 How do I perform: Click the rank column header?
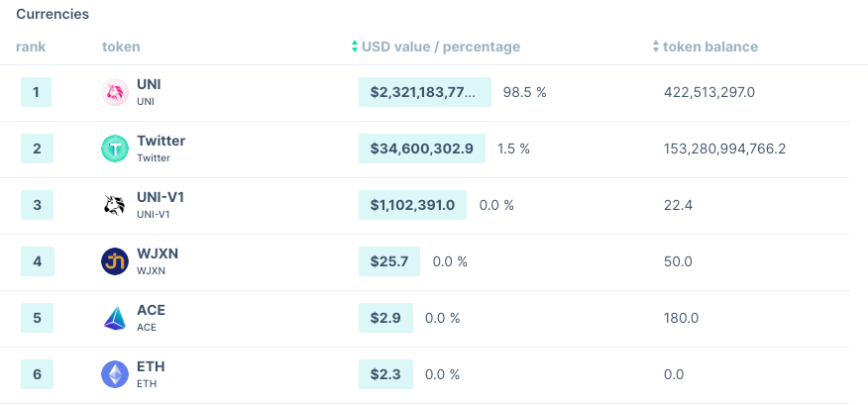pos(31,47)
